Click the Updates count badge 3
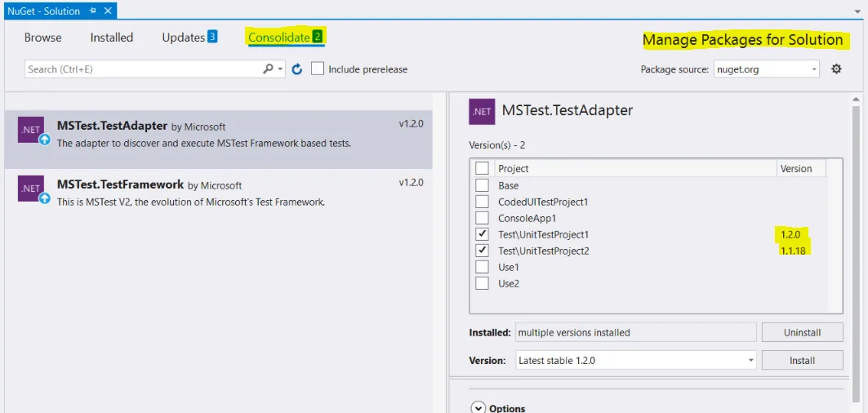 (212, 37)
